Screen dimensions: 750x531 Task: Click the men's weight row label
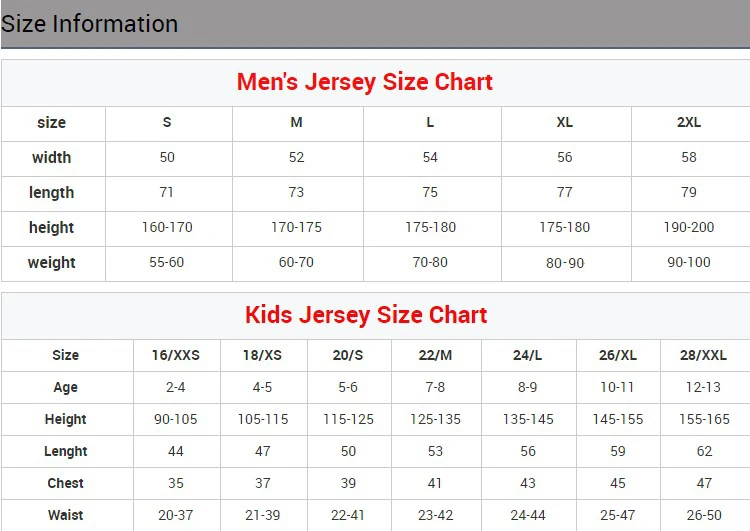(52, 262)
